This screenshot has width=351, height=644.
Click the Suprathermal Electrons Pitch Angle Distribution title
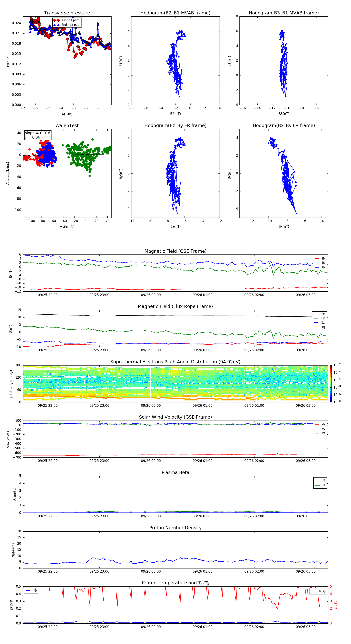[175, 362]
